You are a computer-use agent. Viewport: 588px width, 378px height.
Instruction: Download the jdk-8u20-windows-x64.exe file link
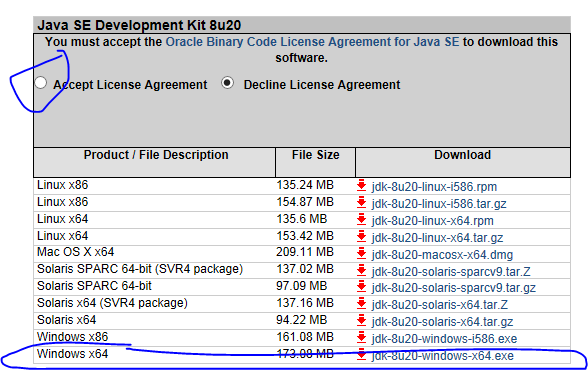click(442, 356)
